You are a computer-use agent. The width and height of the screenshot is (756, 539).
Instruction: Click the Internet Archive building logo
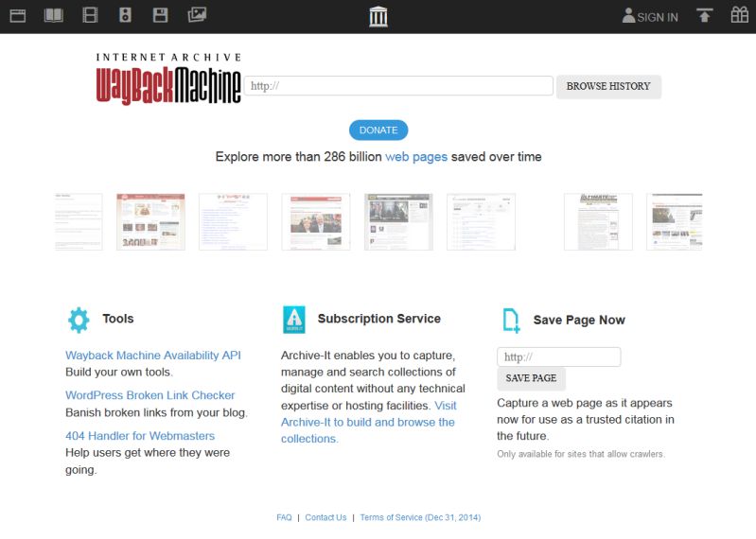[378, 16]
